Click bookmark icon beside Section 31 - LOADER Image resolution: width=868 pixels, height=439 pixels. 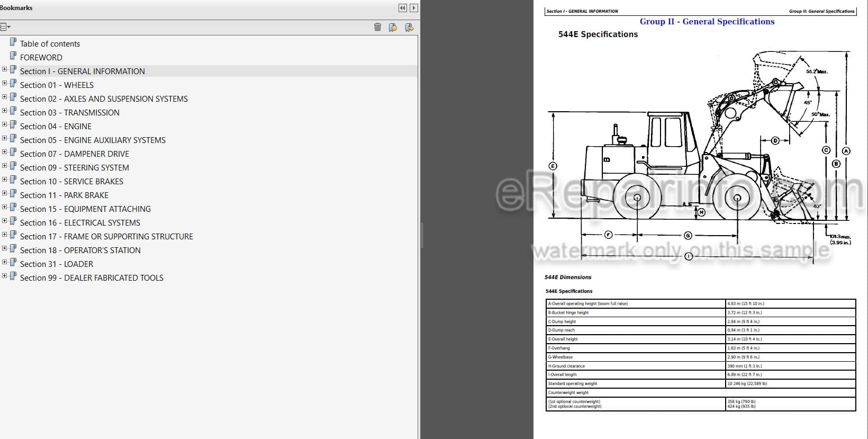(x=13, y=263)
